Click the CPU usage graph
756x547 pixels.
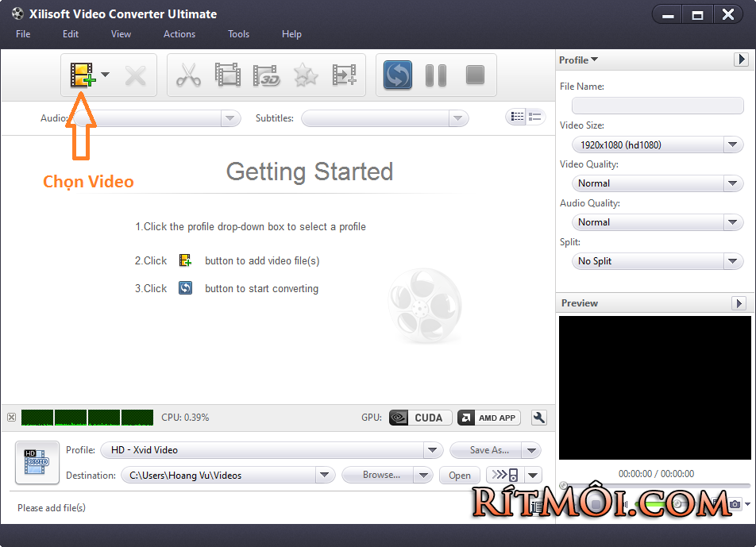[x=87, y=418]
